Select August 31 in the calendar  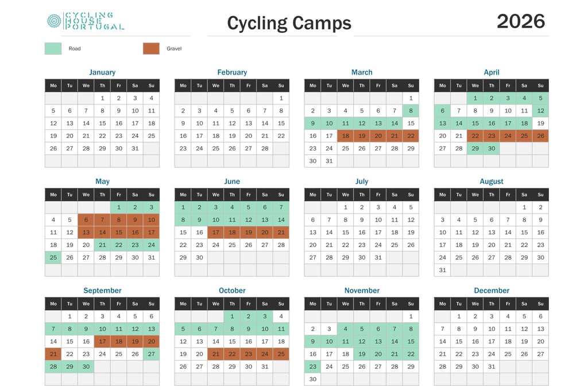pos(443,270)
